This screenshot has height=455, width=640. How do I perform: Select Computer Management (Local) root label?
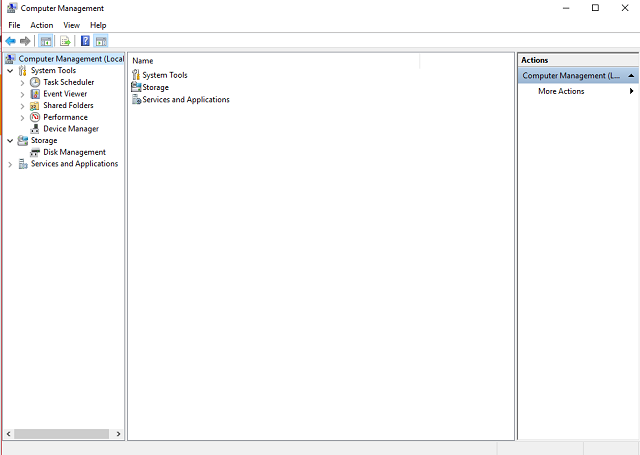coord(71,59)
